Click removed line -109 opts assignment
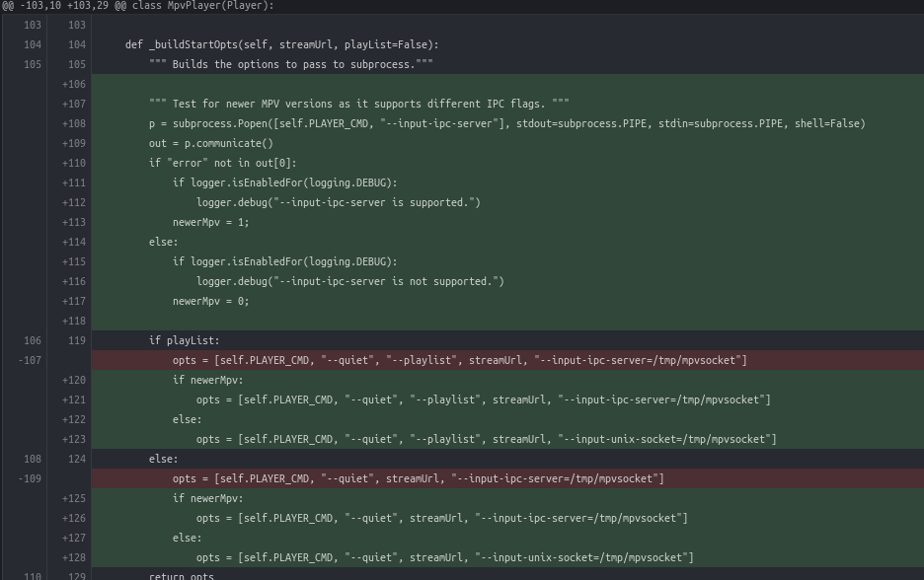 [x=419, y=478]
